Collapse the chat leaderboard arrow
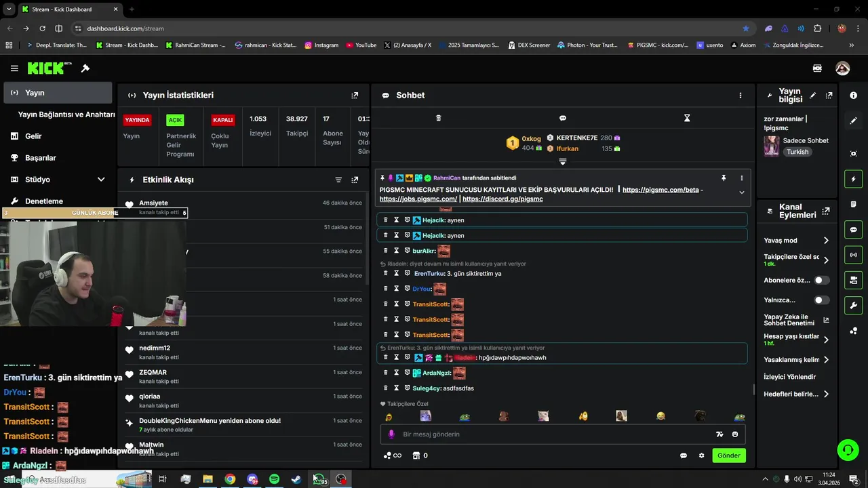Screen dimensions: 868x488 [562, 161]
